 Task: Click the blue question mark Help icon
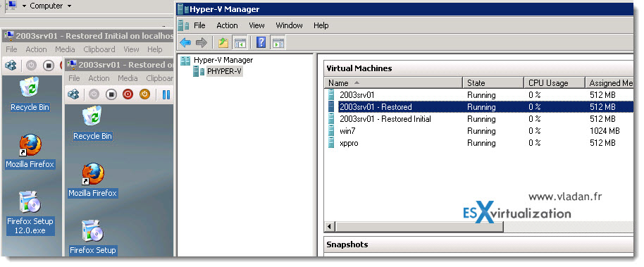[x=261, y=42]
